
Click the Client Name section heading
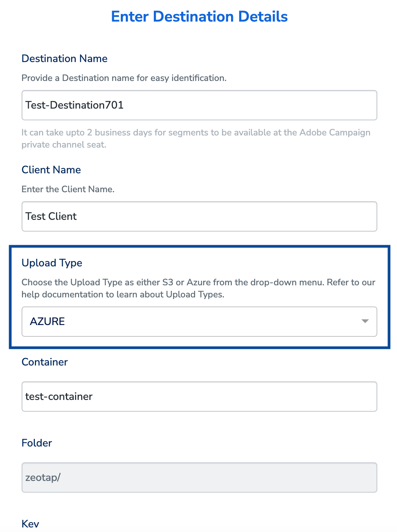tap(51, 170)
